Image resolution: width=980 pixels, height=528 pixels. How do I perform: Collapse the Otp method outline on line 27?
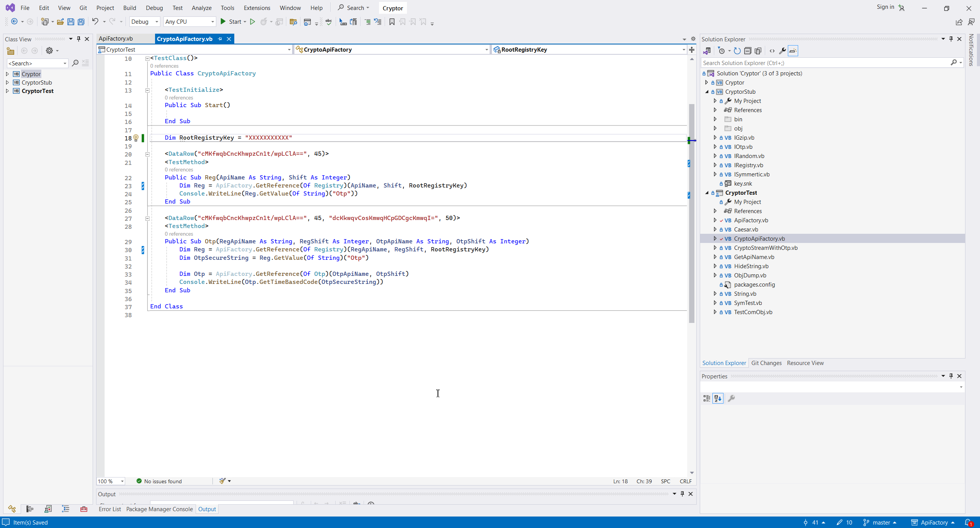coord(147,218)
